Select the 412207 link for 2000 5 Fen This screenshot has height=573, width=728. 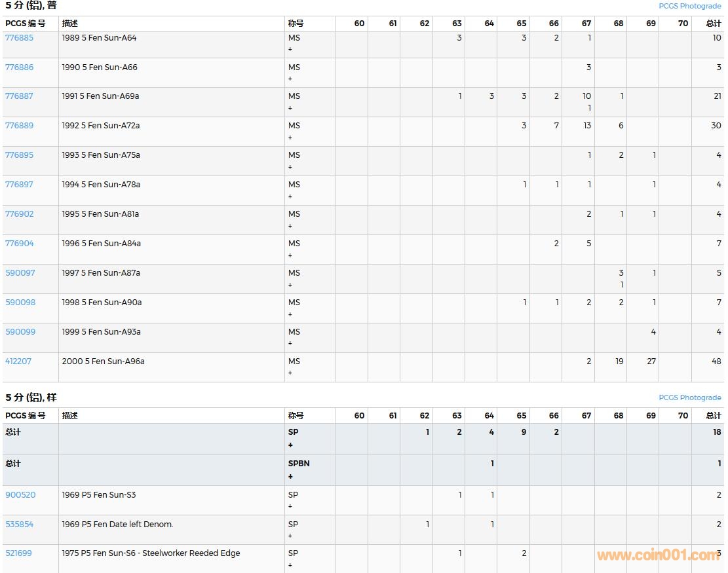(x=19, y=361)
